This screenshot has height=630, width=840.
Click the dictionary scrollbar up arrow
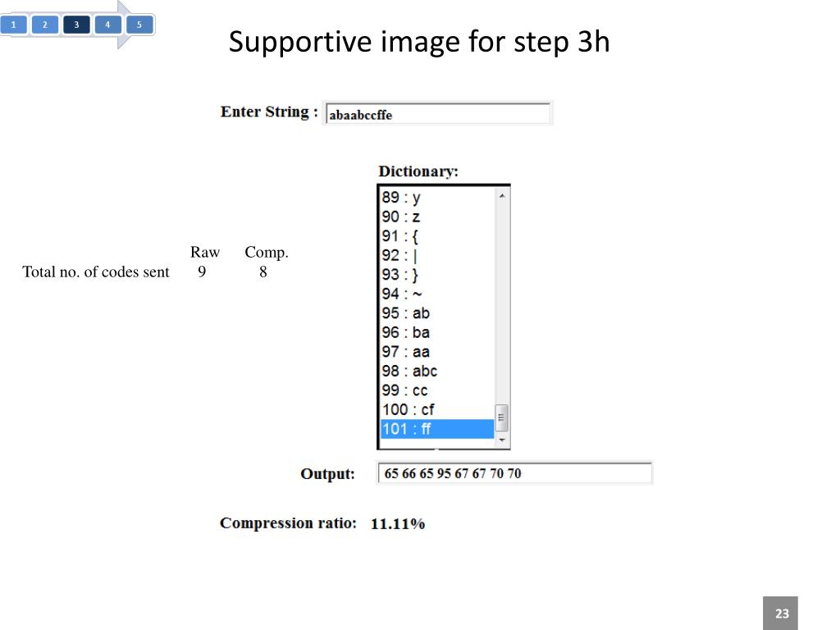click(502, 196)
